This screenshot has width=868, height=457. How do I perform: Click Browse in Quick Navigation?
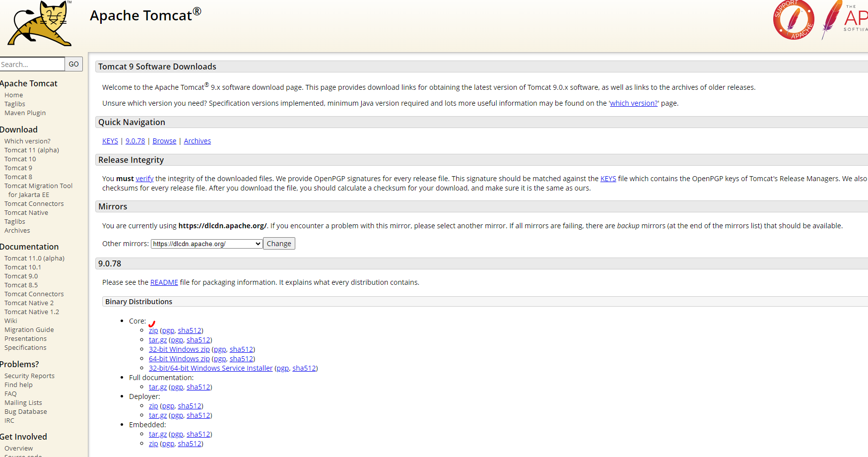[x=164, y=141]
